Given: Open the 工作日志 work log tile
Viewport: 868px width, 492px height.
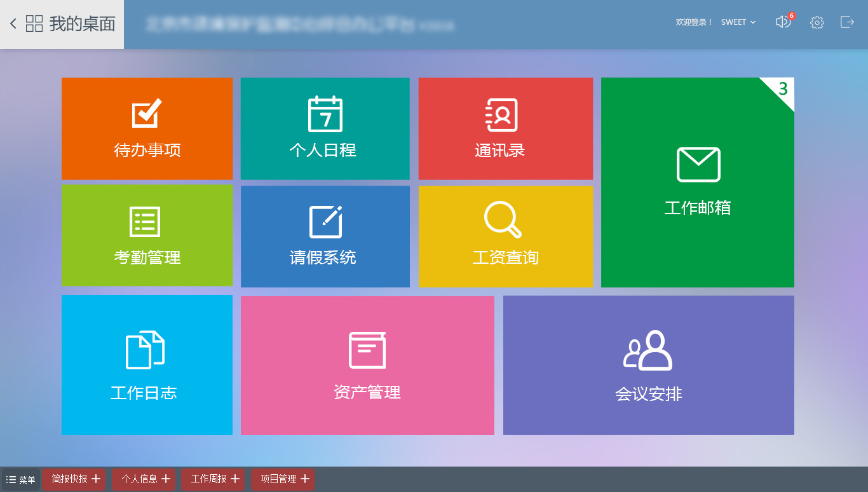Looking at the screenshot, I should tap(147, 365).
